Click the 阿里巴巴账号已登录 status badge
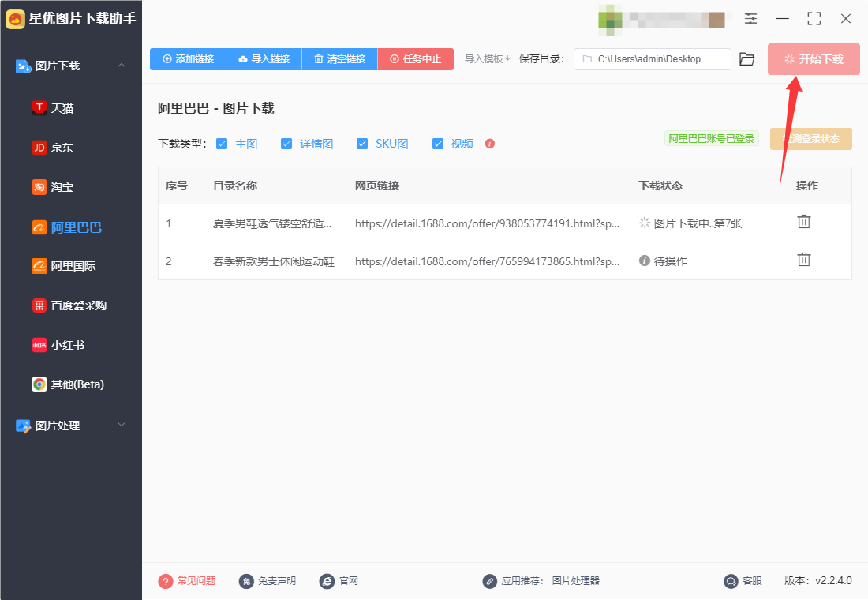Image resolution: width=868 pixels, height=600 pixels. tap(711, 138)
